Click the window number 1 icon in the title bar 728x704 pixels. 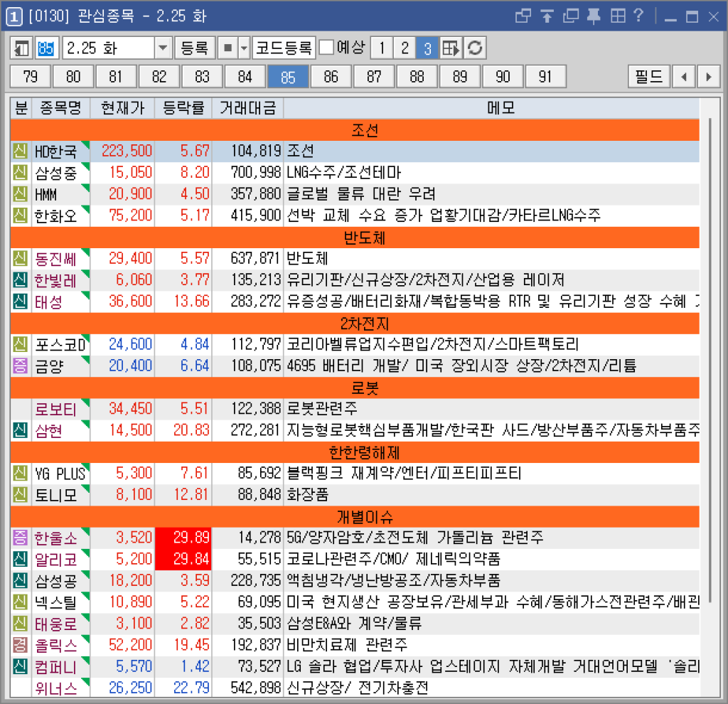pos(14,17)
